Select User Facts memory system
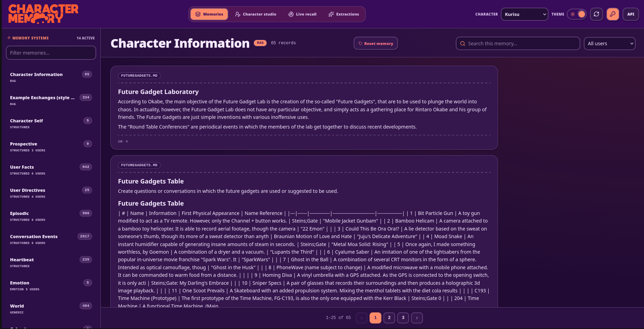Viewport: 644px width, 329px height. pyautogui.click(x=51, y=170)
